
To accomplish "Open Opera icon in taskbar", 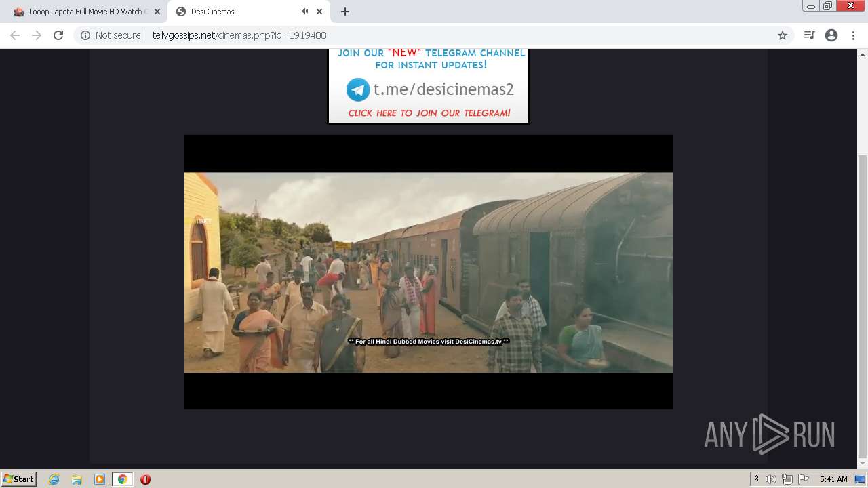I will [145, 479].
